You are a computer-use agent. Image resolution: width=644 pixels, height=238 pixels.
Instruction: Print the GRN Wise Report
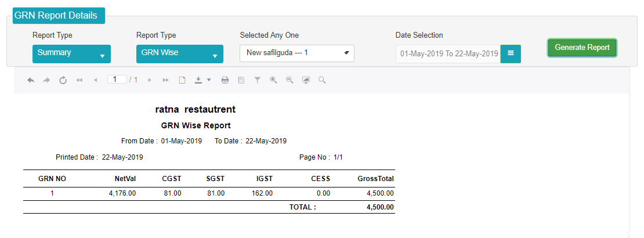click(225, 80)
